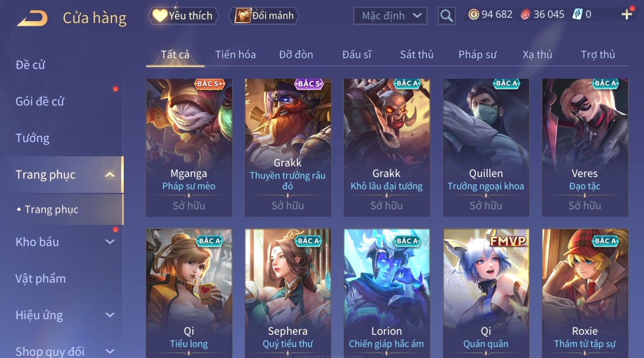The image size is (644, 358).
Task: Open the Mặc định sort dropdown
Action: point(390,16)
